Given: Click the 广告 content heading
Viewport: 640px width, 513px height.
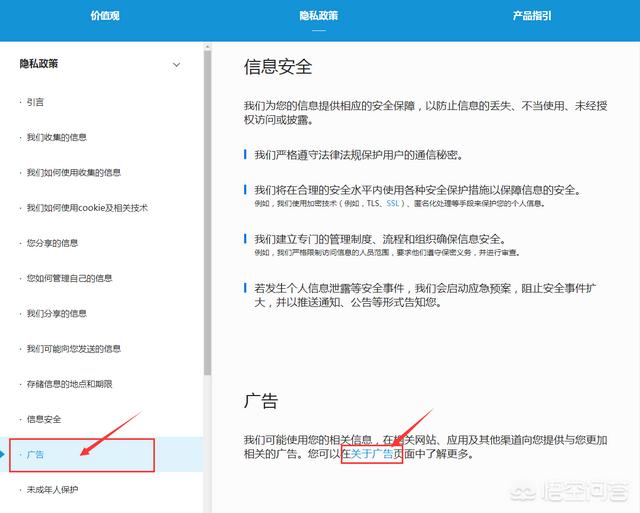Looking at the screenshot, I should click(261, 401).
